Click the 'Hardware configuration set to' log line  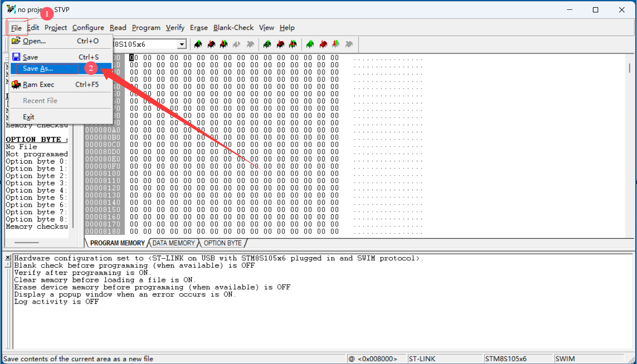point(219,258)
